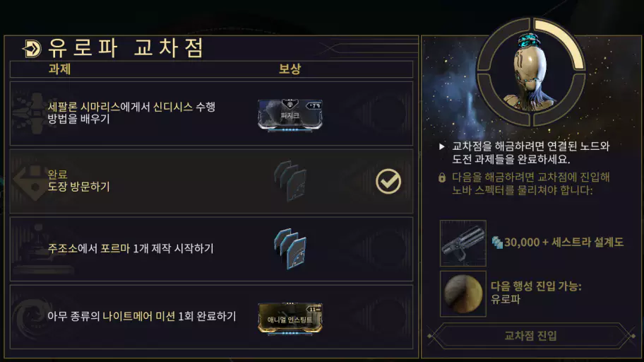Click the padlock icon next to the unlock requirement
This screenshot has width=644, height=362.
click(x=442, y=177)
